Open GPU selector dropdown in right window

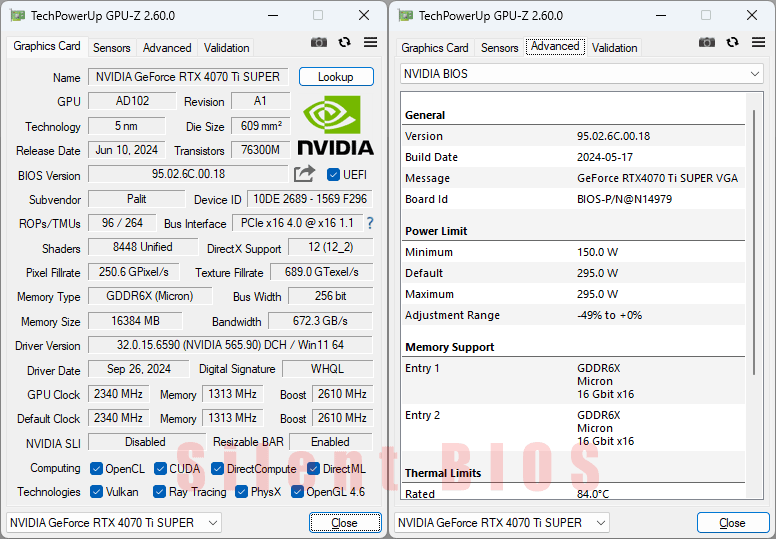coord(502,523)
